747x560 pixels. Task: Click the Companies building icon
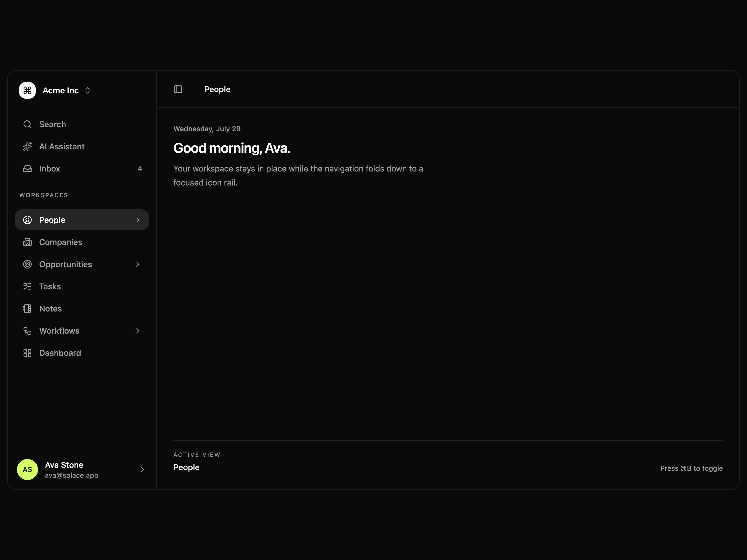tap(27, 242)
